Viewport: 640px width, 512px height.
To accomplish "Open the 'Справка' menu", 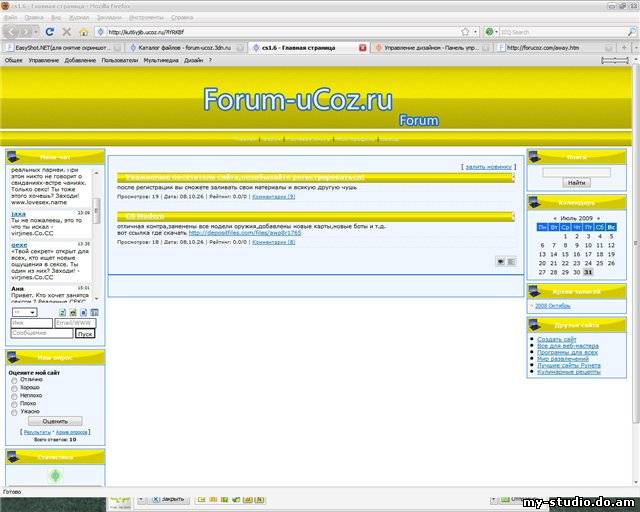I will click(x=182, y=18).
